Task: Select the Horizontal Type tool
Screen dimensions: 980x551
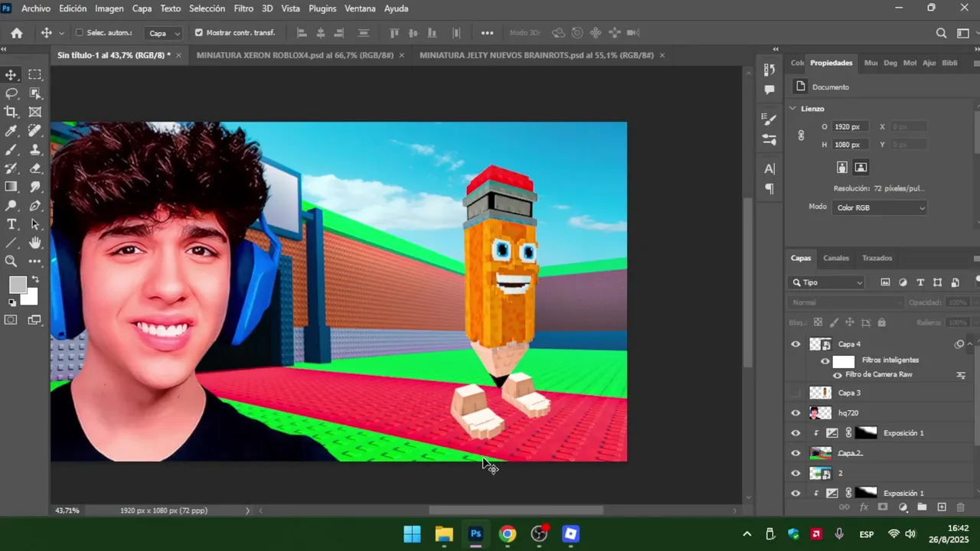Action: coord(11,224)
